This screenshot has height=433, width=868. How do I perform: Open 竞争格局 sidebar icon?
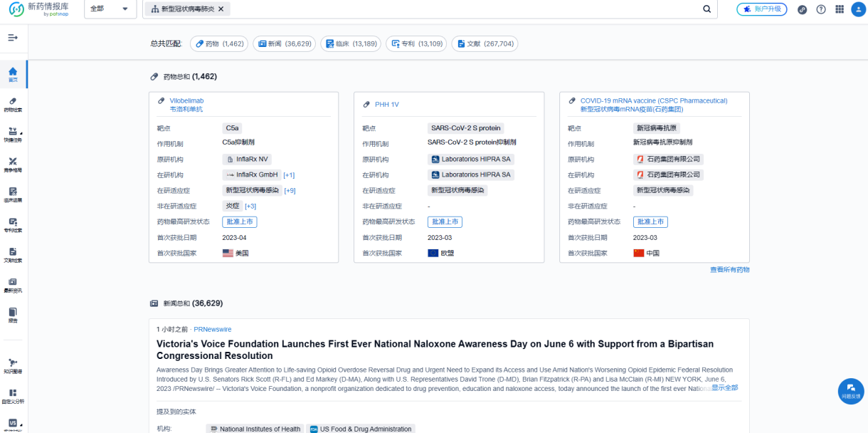[13, 165]
